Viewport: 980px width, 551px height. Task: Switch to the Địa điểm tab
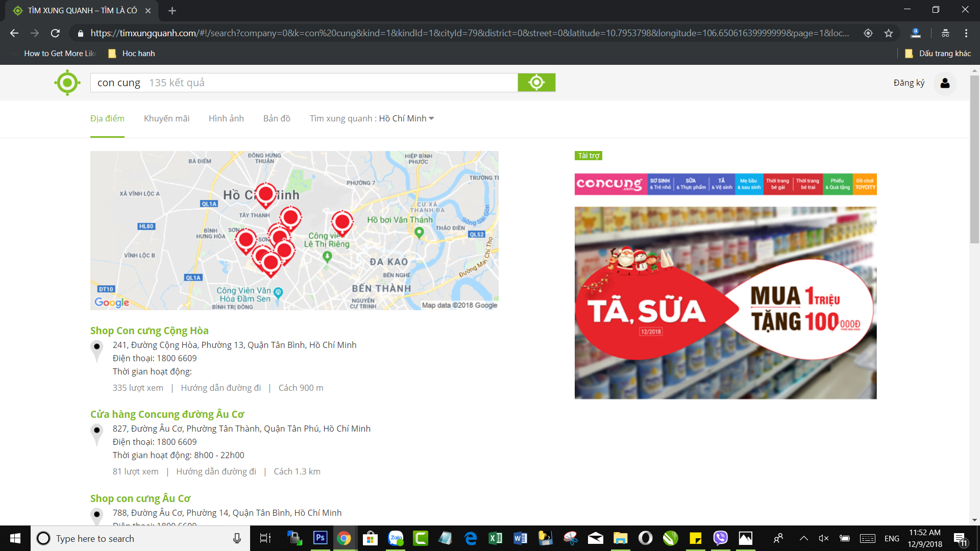pyautogui.click(x=107, y=118)
